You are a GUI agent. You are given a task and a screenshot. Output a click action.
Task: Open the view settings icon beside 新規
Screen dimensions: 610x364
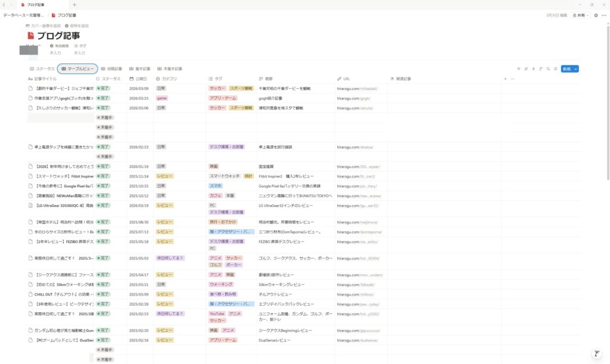555,69
